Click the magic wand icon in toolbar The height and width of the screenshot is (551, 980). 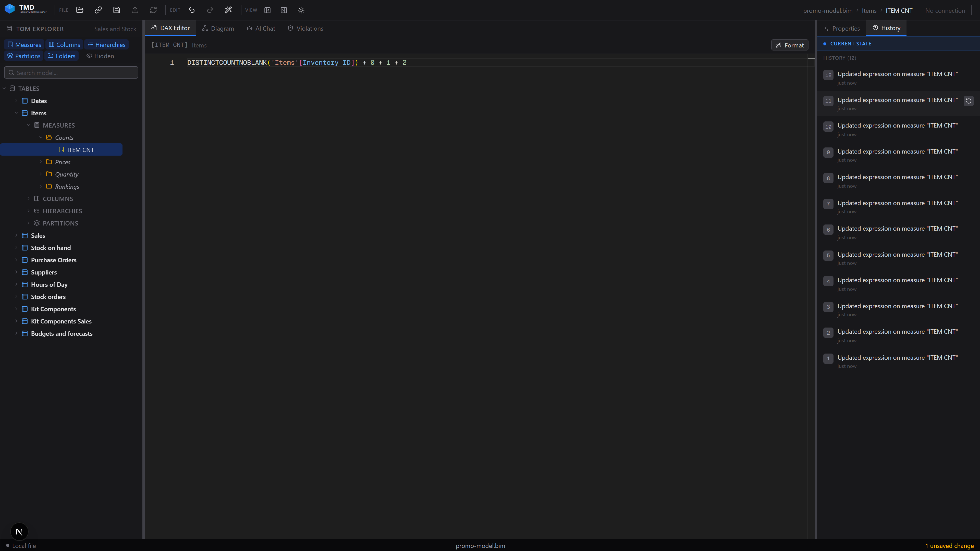pos(228,10)
